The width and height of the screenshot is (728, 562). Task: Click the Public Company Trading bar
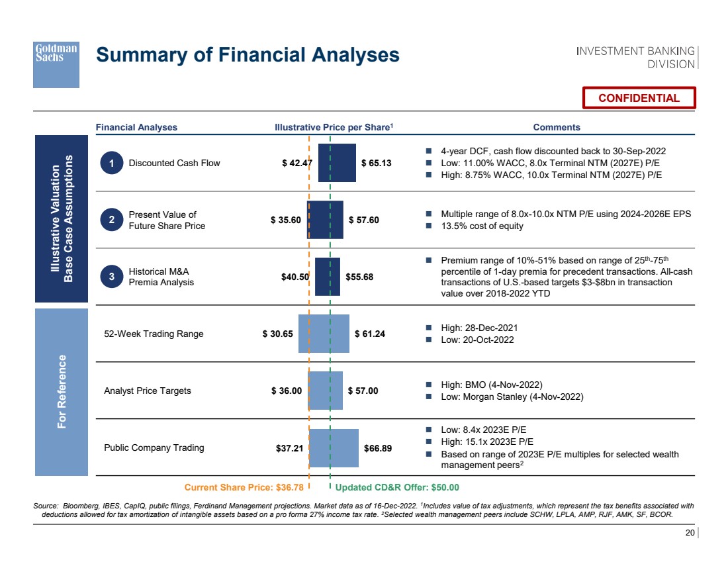click(334, 447)
